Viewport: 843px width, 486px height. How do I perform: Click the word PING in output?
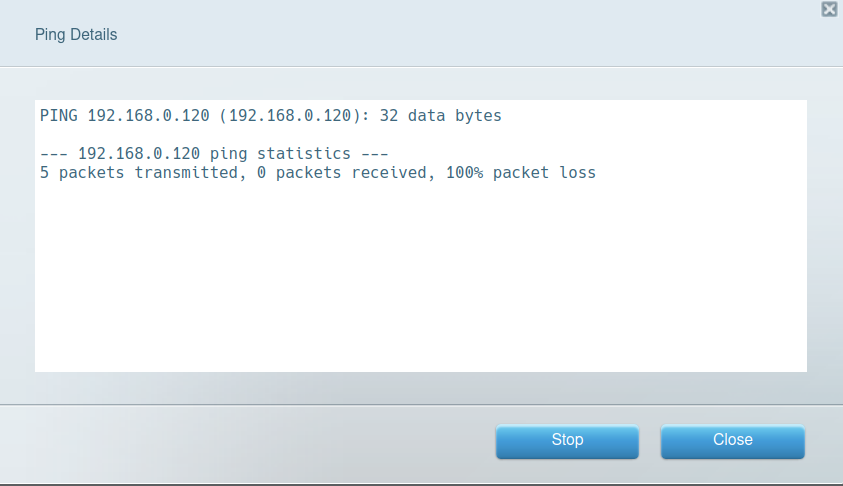pos(59,116)
